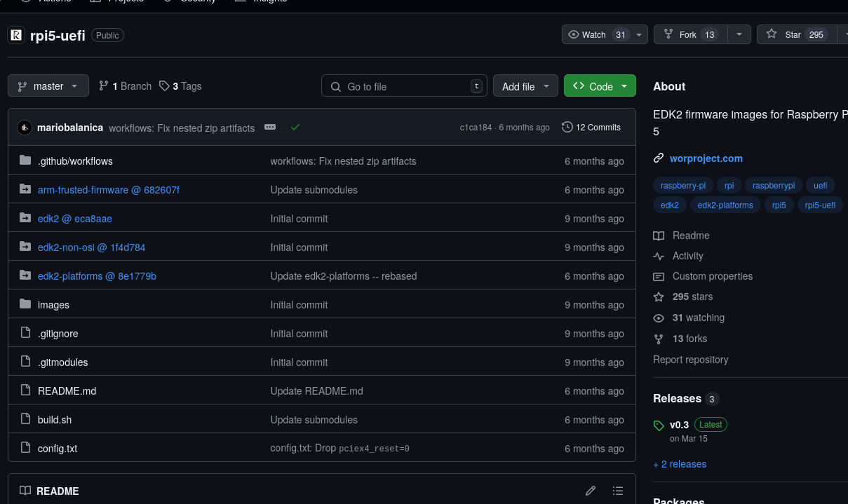
Task: Click the README.md file icon
Action: (x=25, y=390)
